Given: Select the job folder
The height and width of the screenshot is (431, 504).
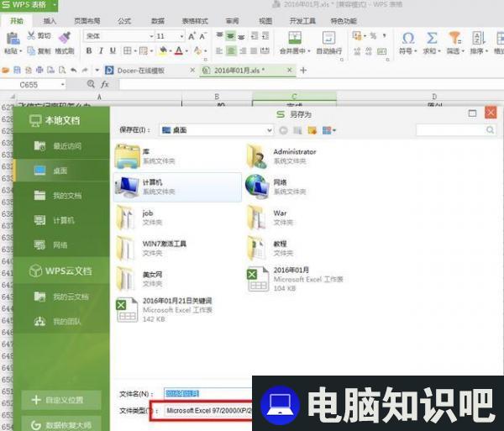Looking at the screenshot, I should (177, 218).
